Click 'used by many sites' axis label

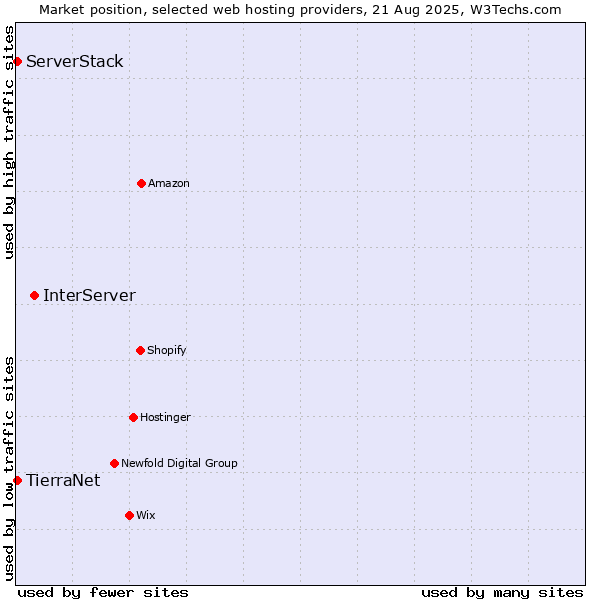(x=503, y=593)
